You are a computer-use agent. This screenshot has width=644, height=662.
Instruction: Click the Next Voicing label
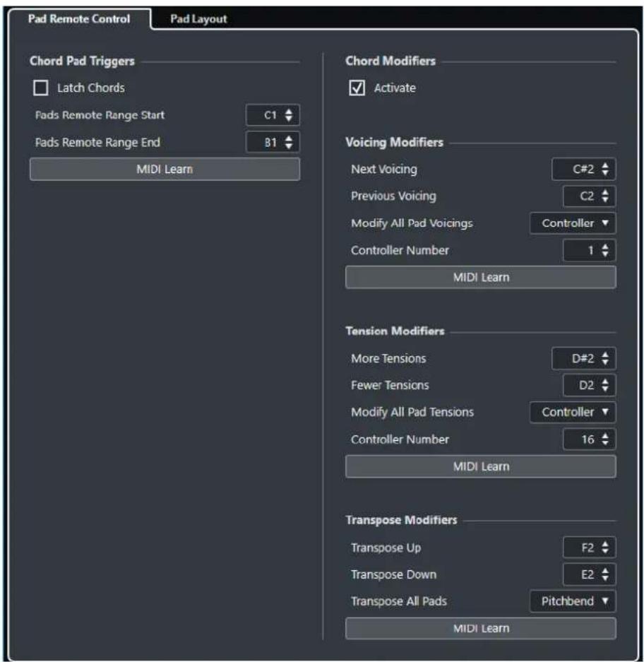(384, 170)
